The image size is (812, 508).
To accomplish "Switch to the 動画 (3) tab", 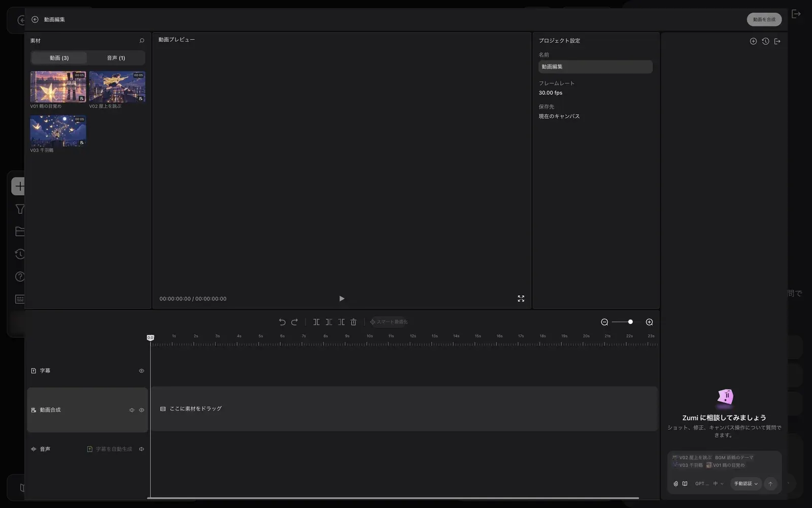I will coord(59,58).
